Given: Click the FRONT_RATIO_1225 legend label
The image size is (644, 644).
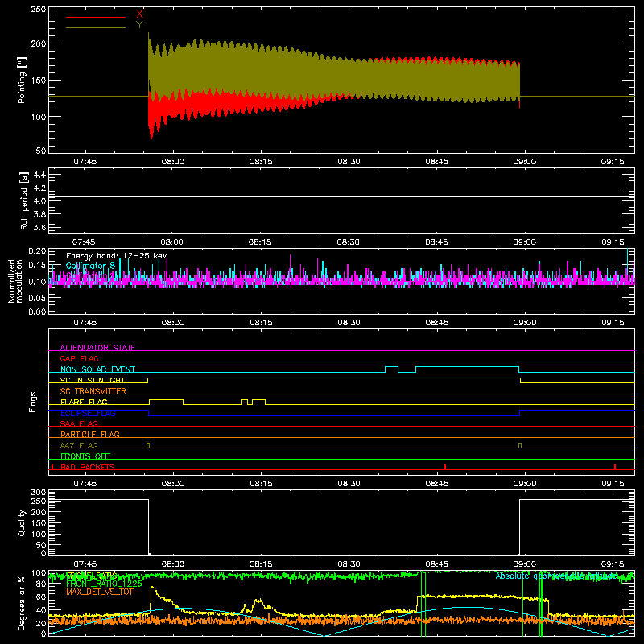Looking at the screenshot, I should click(104, 584).
